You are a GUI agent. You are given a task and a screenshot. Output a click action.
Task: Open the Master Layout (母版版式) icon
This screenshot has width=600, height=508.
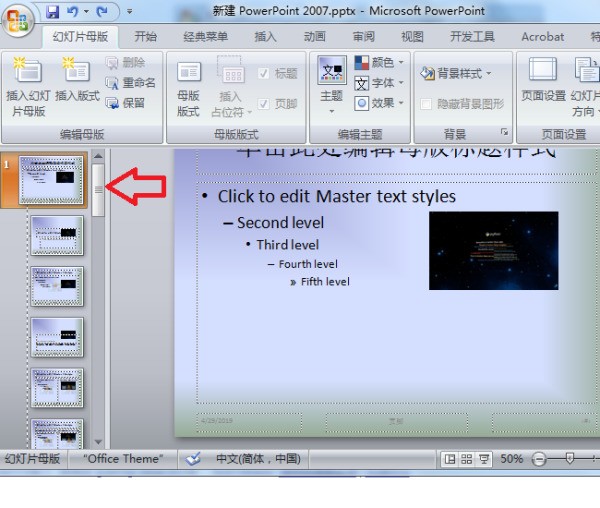point(188,72)
